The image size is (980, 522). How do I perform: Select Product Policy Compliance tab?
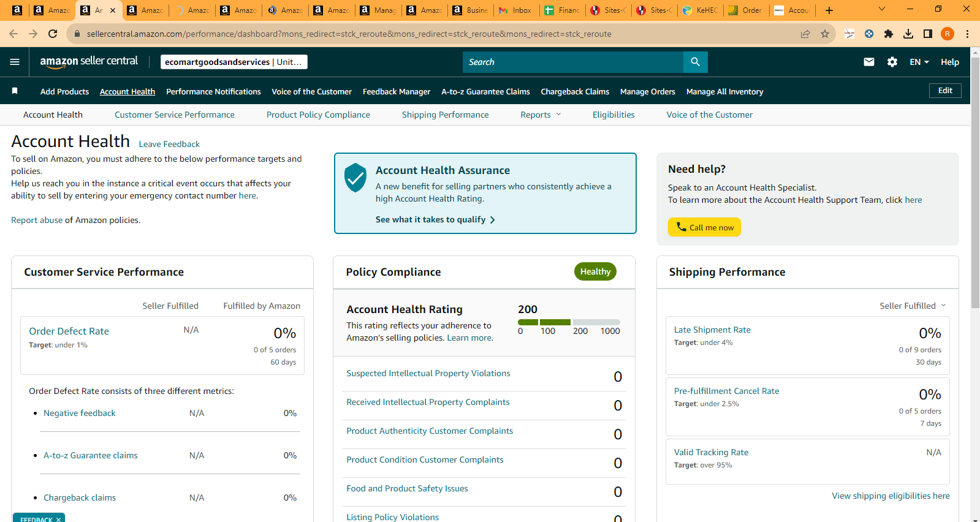coord(318,115)
